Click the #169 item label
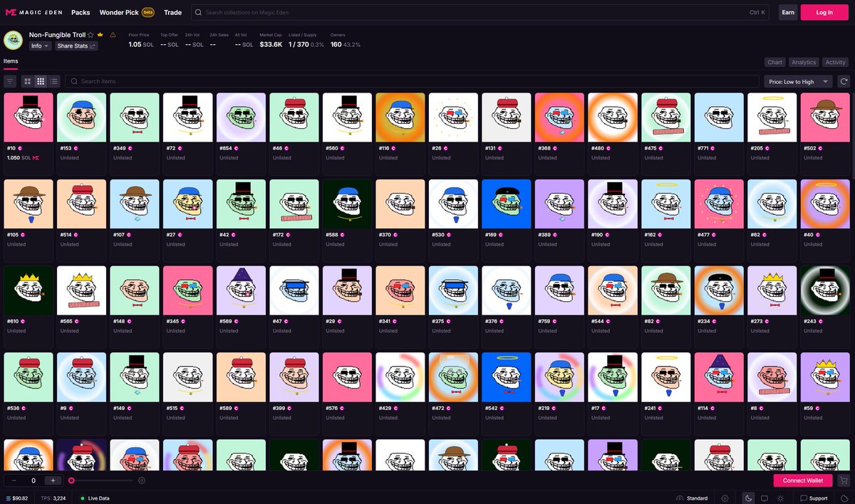Screen dimensions: 855x504 coord(490,235)
